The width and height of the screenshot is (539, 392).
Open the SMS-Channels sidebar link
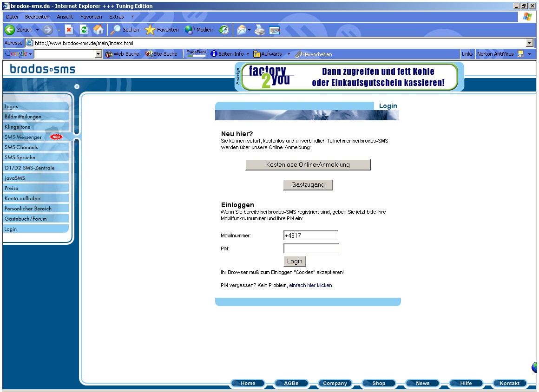click(x=36, y=147)
